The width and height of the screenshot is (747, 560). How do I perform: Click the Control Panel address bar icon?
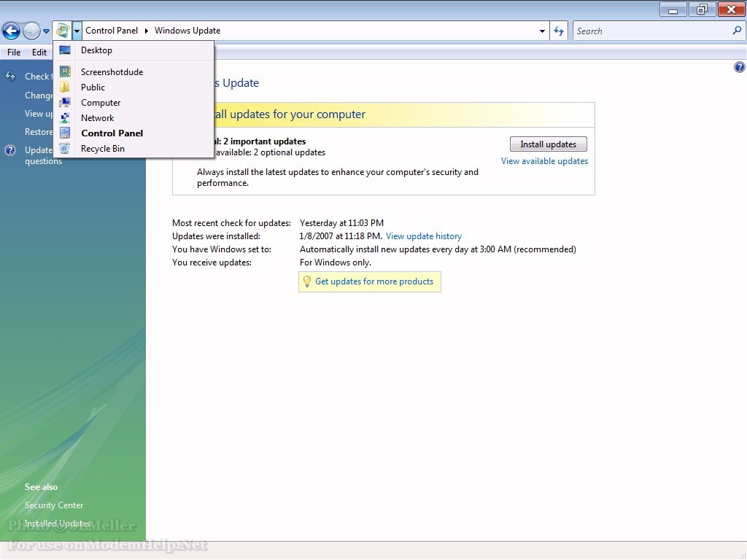(x=63, y=31)
